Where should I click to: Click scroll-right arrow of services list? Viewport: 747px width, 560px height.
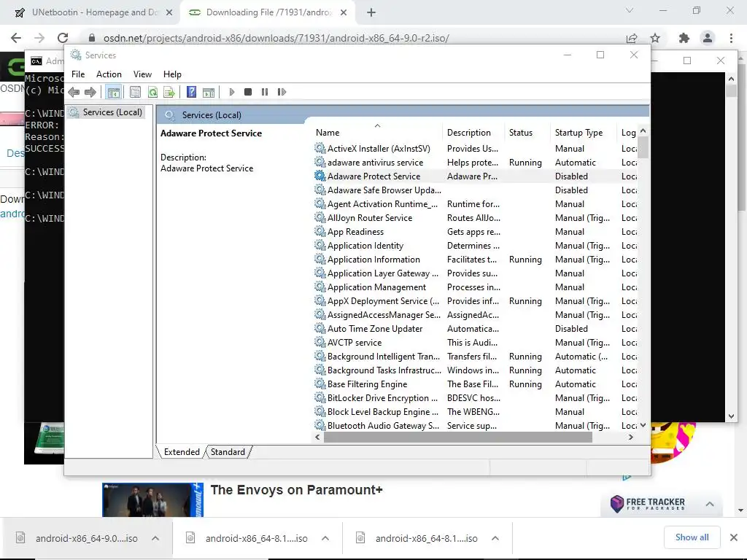click(x=631, y=437)
